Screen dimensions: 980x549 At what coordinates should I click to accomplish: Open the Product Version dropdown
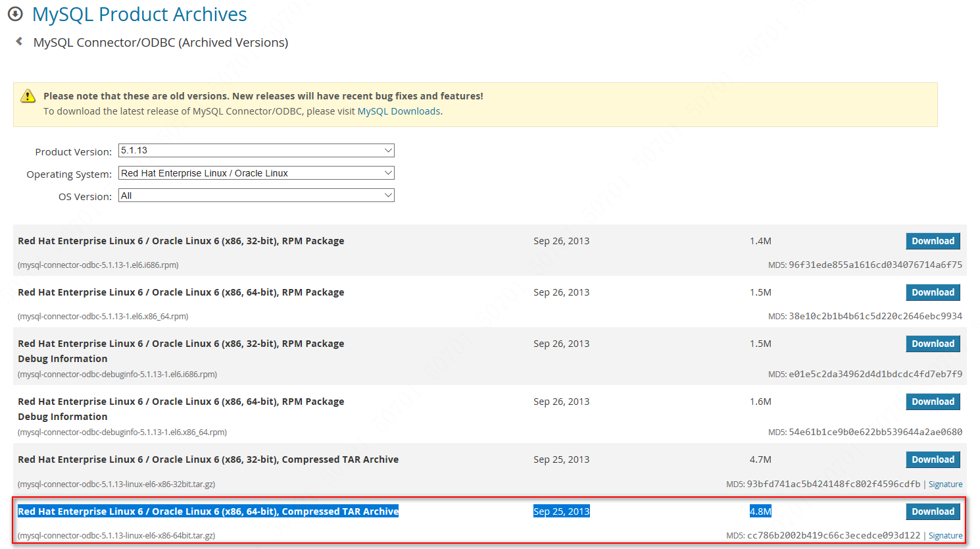(257, 151)
